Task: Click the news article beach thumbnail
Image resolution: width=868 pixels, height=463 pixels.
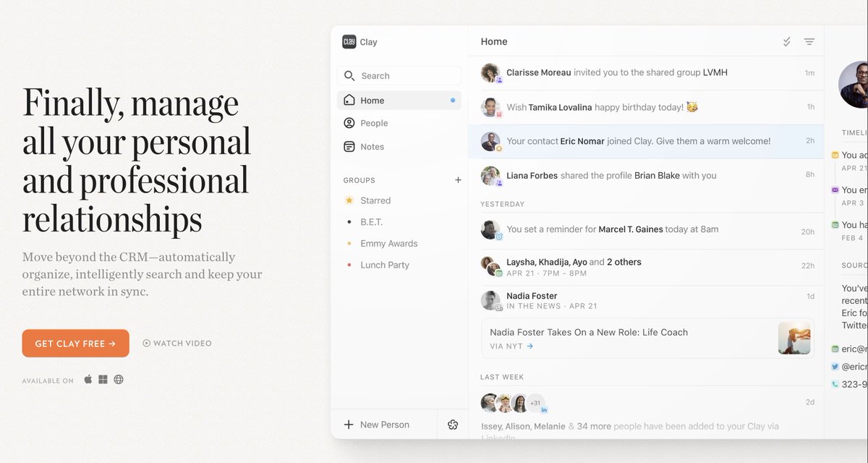Action: pyautogui.click(x=794, y=338)
